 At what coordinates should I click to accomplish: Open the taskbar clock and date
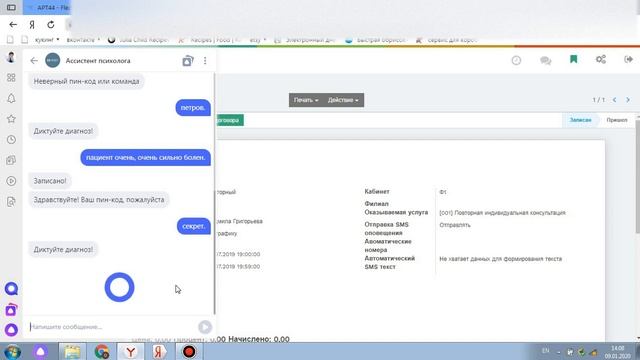click(x=618, y=352)
